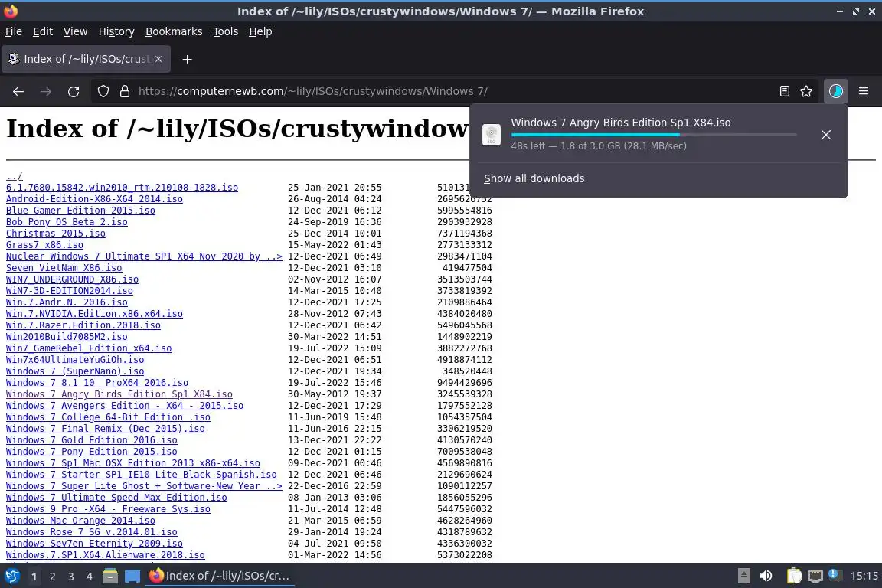This screenshot has height=588, width=882.
Task: Click the network monitor tray icon
Action: click(x=815, y=576)
